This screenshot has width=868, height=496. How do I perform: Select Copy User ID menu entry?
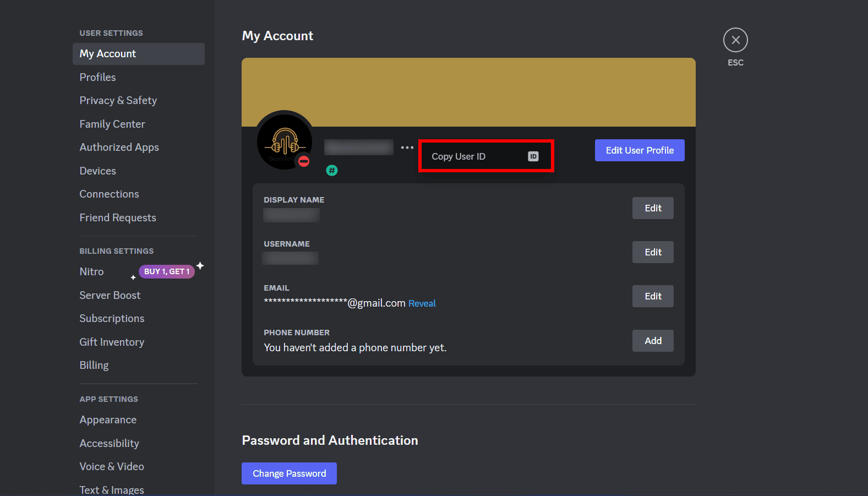point(486,156)
